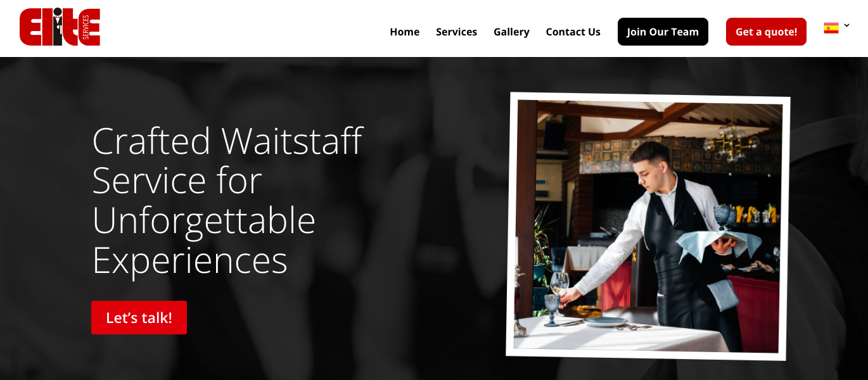Click the Elite Services logo

pos(60,27)
